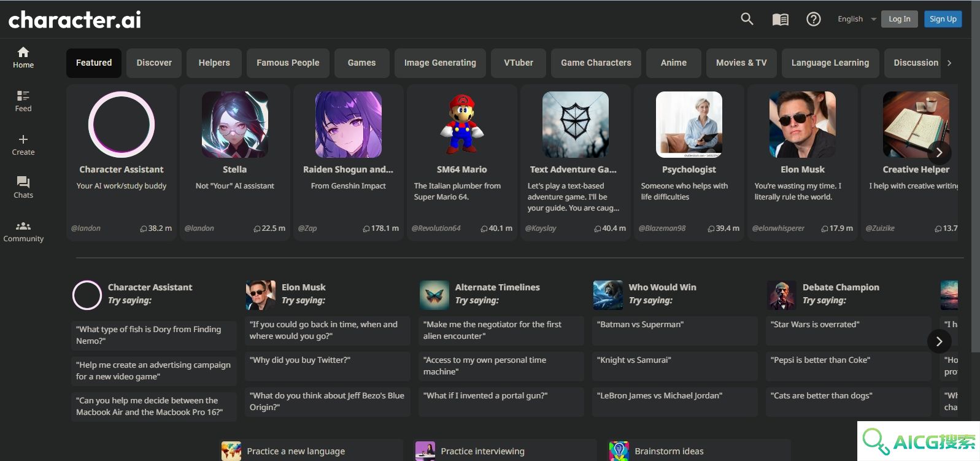Click Elon Musk Try saying avatar
Viewport: 980px width, 461px height.
261,295
